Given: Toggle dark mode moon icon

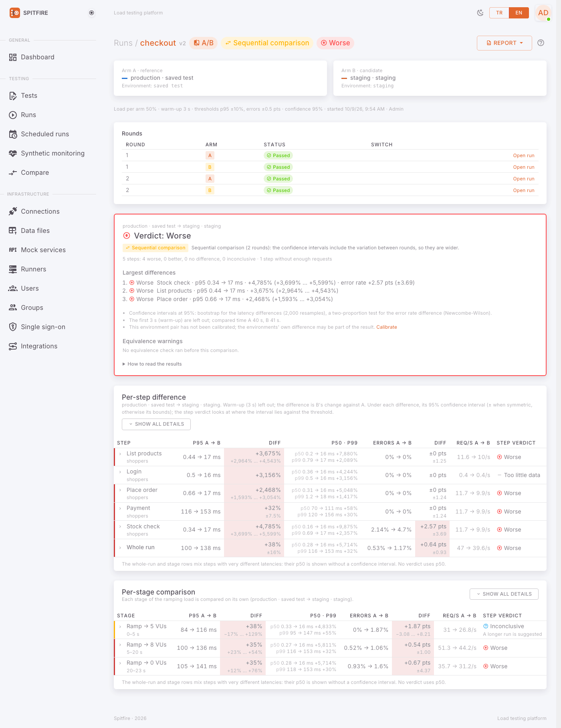Looking at the screenshot, I should 480,13.
